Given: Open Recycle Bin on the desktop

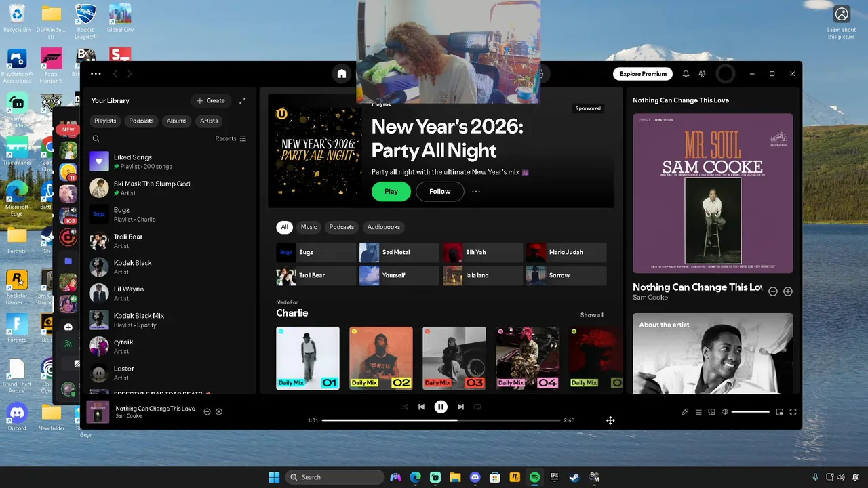Looking at the screenshot, I should click(17, 18).
